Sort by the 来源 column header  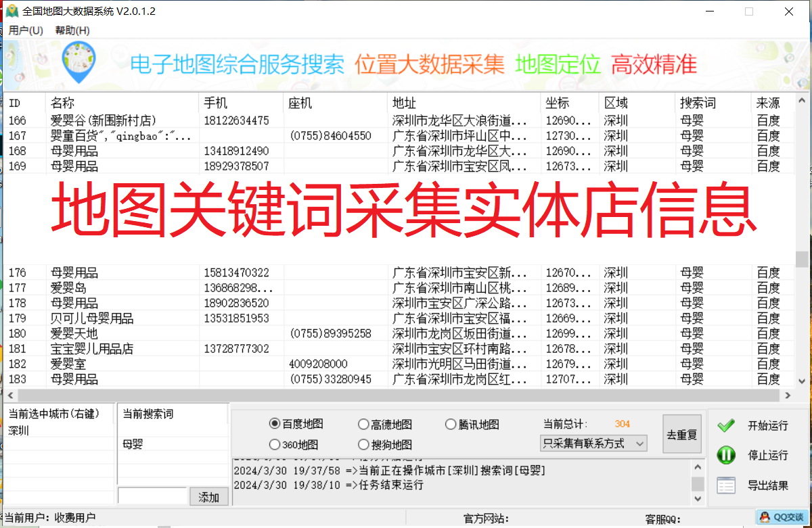pos(773,103)
